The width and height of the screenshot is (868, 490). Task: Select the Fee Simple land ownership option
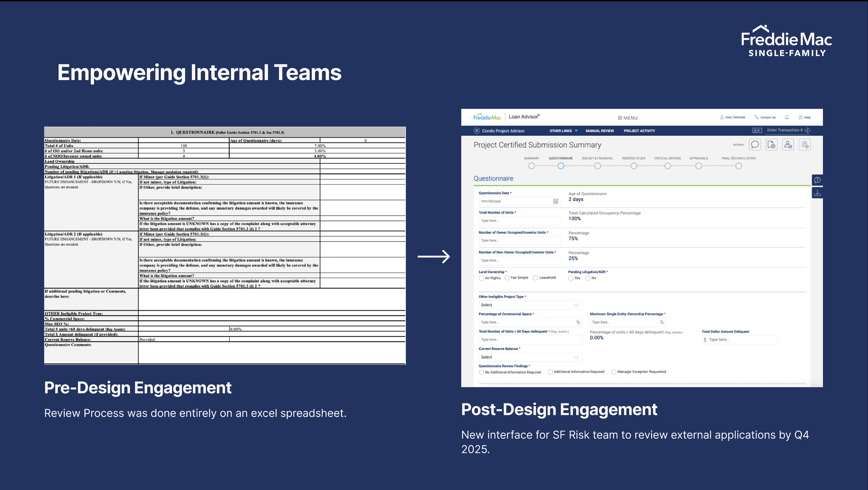[x=507, y=278]
